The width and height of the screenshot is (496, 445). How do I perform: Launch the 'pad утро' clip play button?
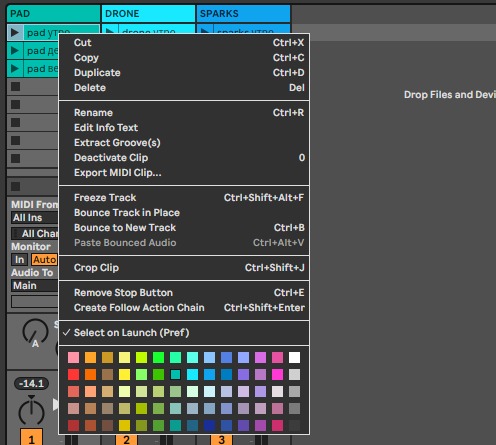15,33
